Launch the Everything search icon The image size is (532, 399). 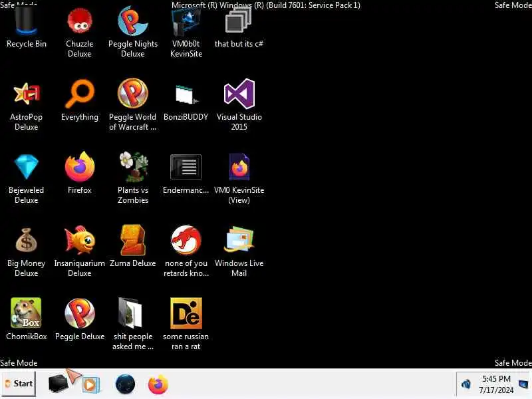80,94
